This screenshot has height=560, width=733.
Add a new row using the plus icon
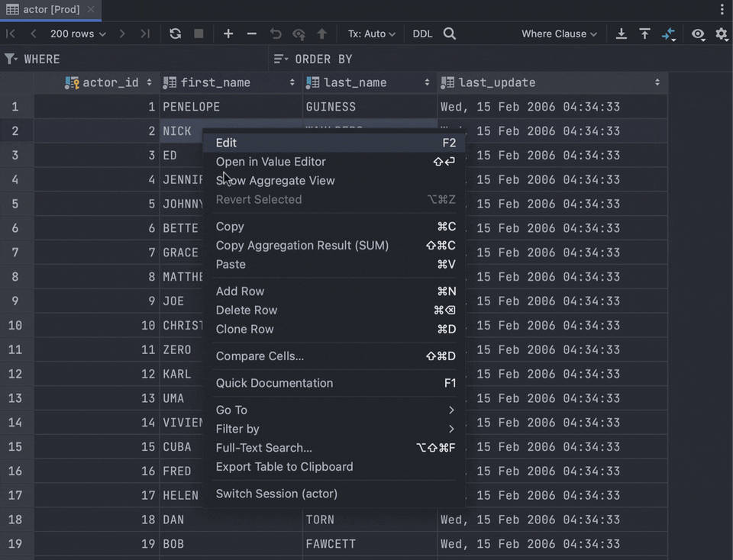click(x=228, y=34)
